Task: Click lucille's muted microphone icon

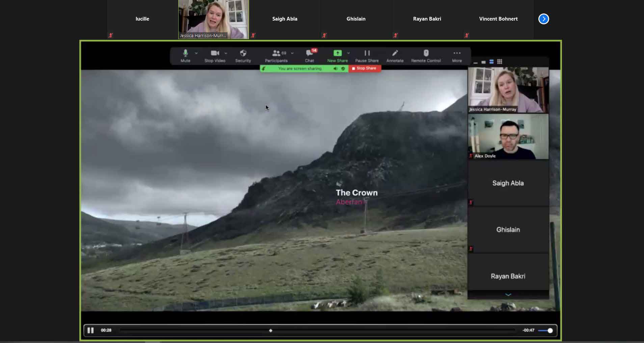Action: click(111, 35)
